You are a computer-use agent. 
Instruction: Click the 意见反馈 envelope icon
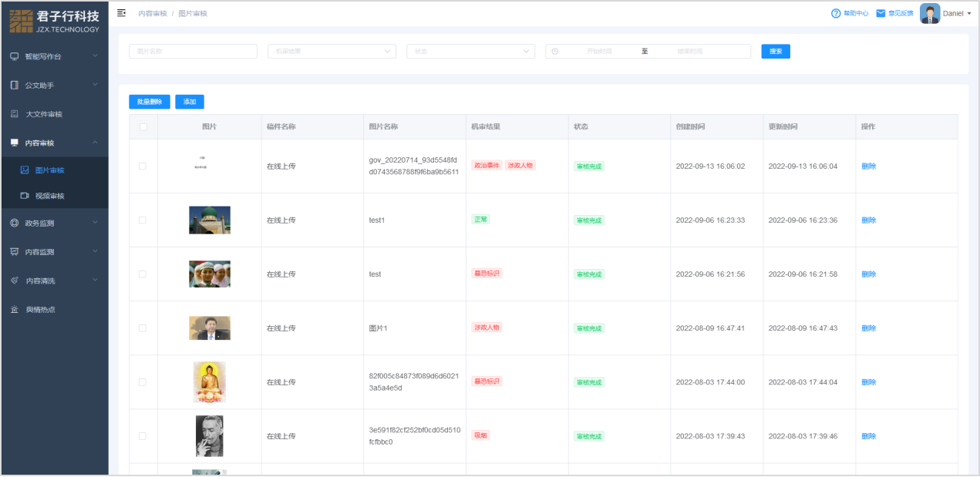tap(881, 13)
